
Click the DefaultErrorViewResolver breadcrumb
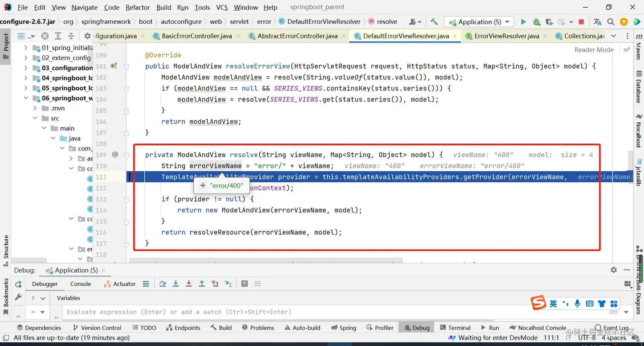point(319,21)
